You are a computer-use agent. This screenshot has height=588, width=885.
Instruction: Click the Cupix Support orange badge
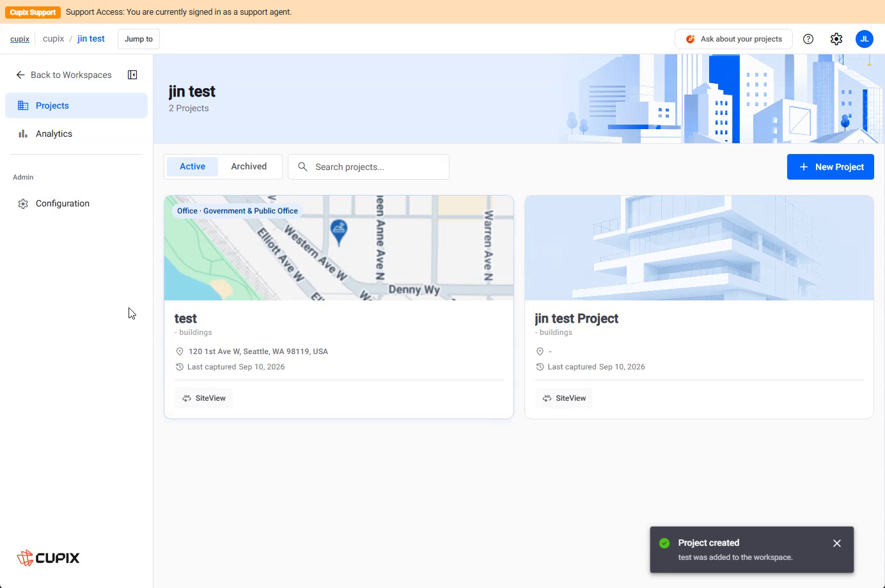pos(33,12)
